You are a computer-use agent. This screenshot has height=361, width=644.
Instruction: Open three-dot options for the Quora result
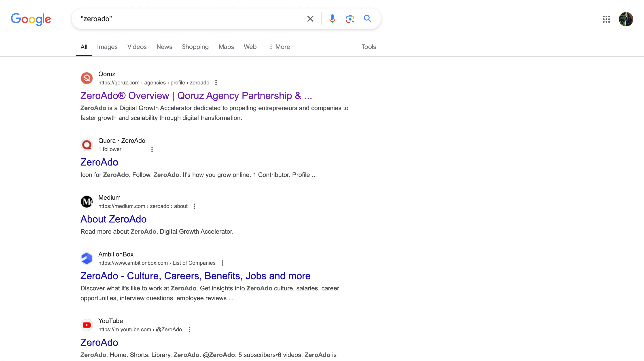pos(152,149)
